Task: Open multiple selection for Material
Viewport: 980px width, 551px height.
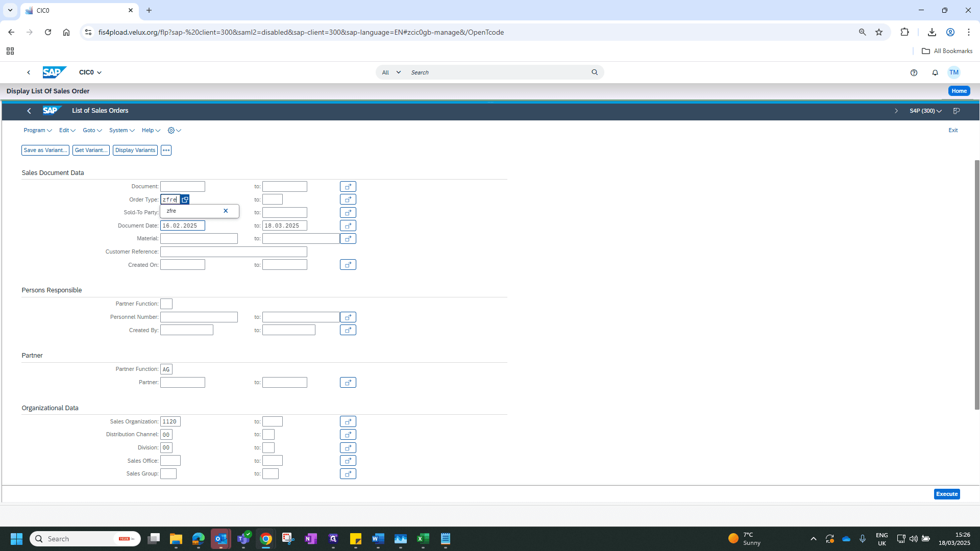Action: [348, 239]
